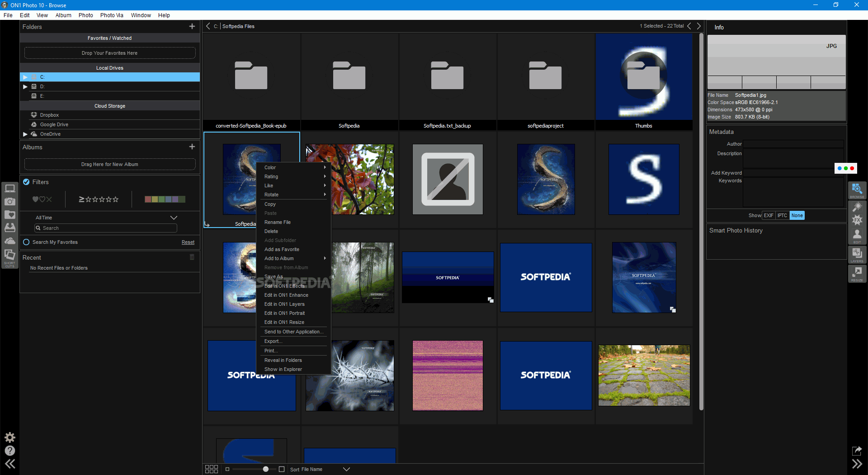
Task: Show EXIF metadata
Action: pyautogui.click(x=769, y=215)
